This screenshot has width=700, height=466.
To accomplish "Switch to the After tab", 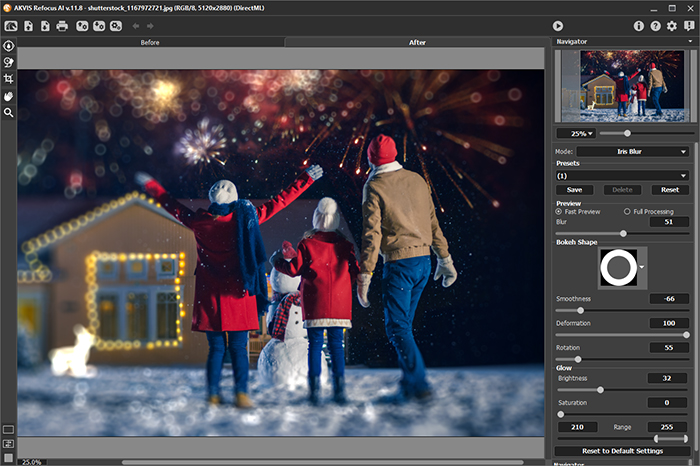I will [418, 43].
